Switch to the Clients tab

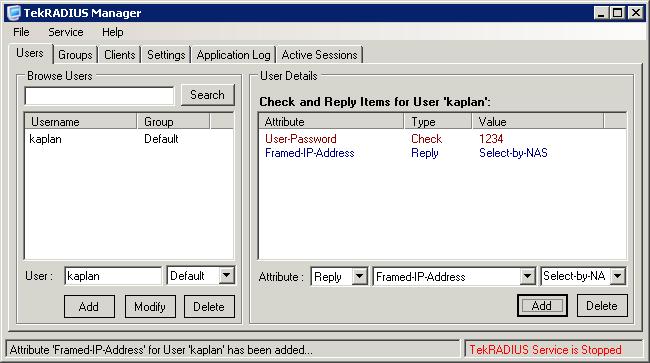tap(119, 55)
